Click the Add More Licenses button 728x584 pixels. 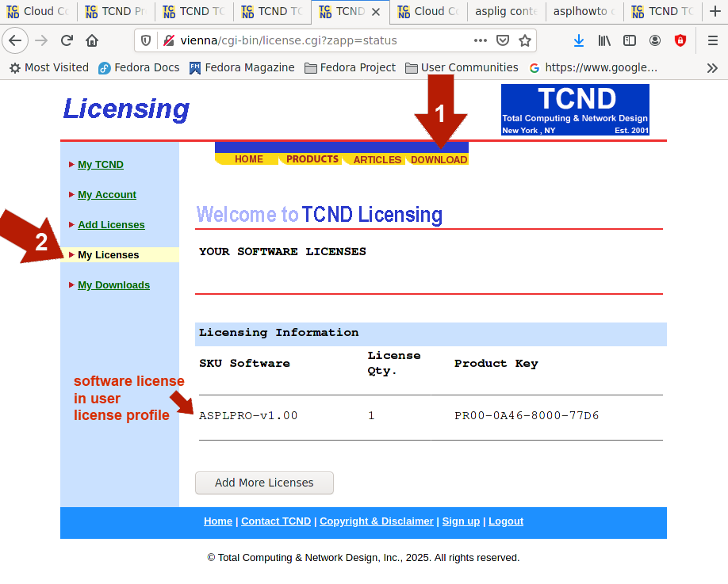click(x=264, y=483)
